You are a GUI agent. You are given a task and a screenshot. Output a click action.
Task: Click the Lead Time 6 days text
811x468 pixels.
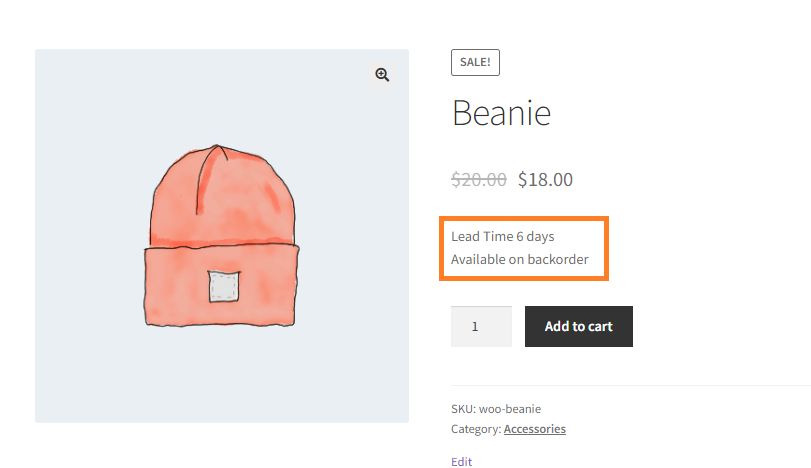[503, 236]
